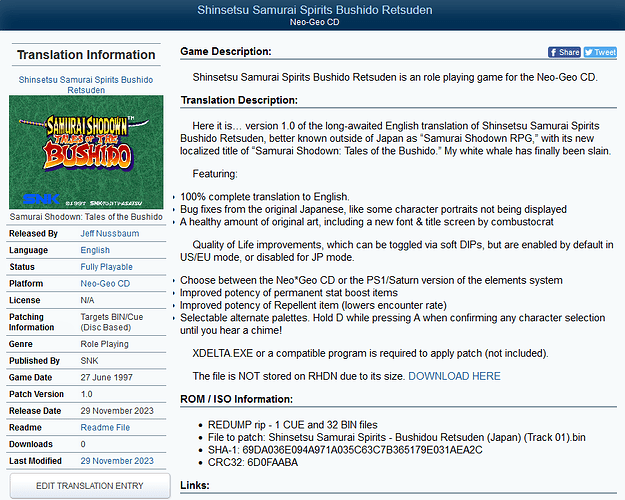Viewport: 625px width, 500px height.
Task: Click the Targets BIN/Cue patching information value
Action: [x=112, y=322]
